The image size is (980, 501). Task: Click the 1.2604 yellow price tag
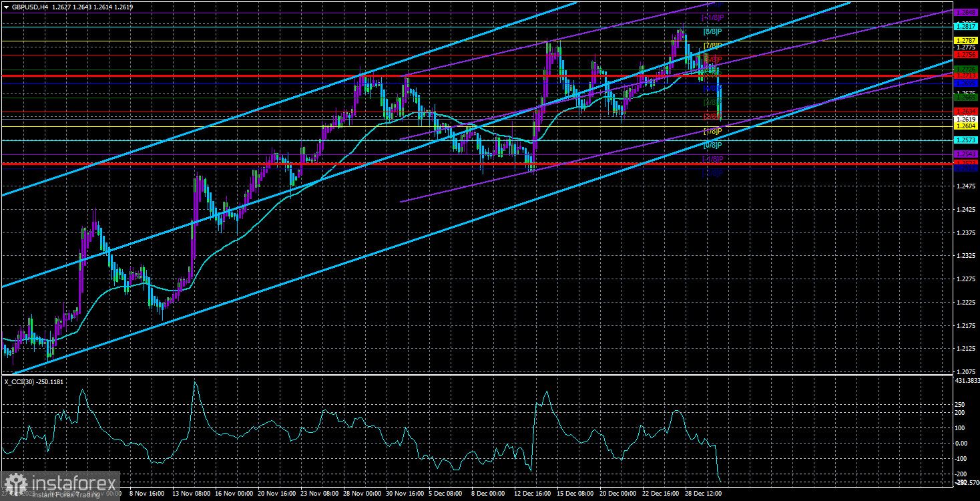click(x=966, y=126)
